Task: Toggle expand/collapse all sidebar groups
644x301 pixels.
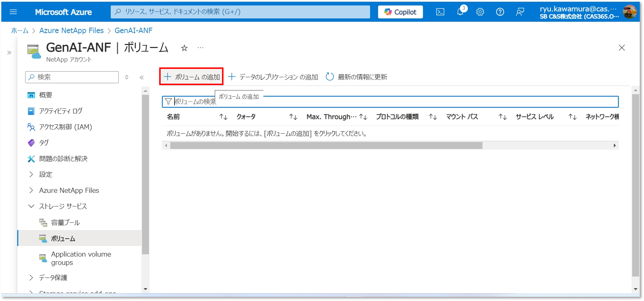Action: pos(127,77)
